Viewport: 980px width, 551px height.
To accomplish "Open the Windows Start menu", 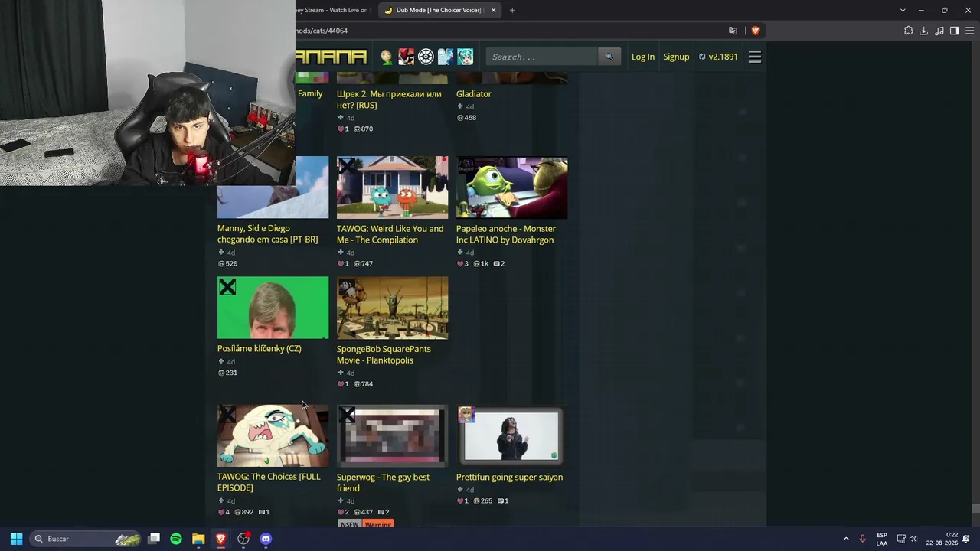I will point(16,539).
